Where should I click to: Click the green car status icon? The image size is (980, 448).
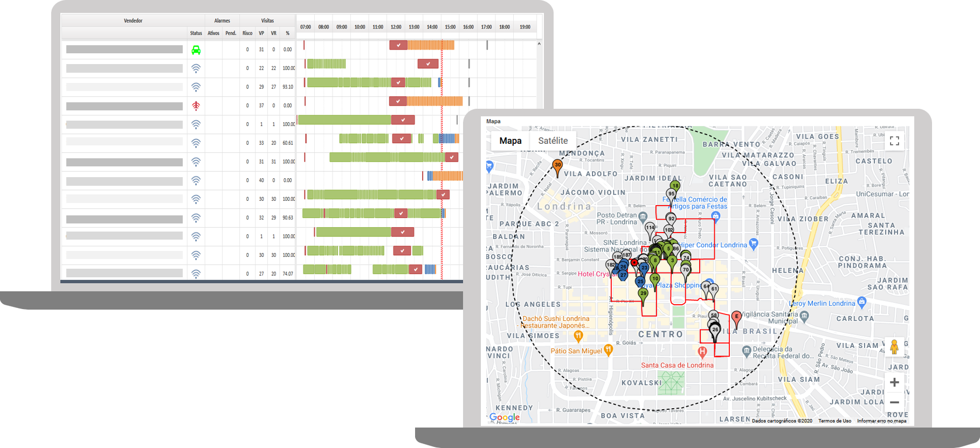coord(196,50)
